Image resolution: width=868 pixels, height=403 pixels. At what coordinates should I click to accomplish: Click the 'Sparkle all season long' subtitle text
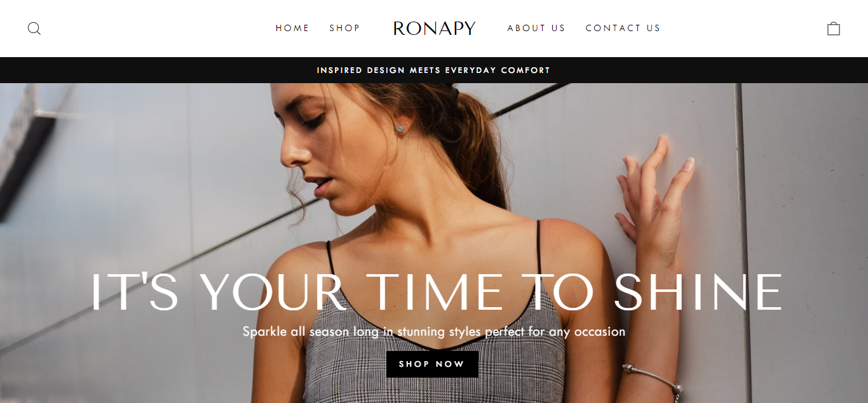point(433,331)
